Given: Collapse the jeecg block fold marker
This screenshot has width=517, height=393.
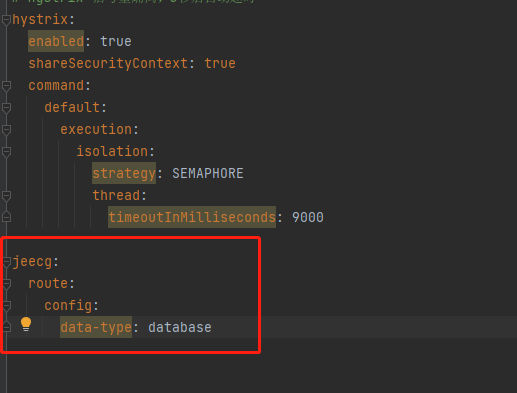Looking at the screenshot, I should (6, 262).
